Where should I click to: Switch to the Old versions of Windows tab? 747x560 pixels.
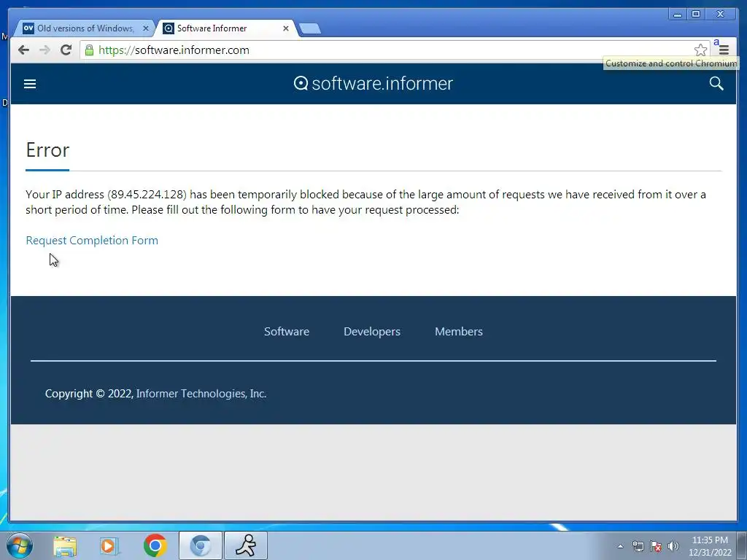[83, 28]
